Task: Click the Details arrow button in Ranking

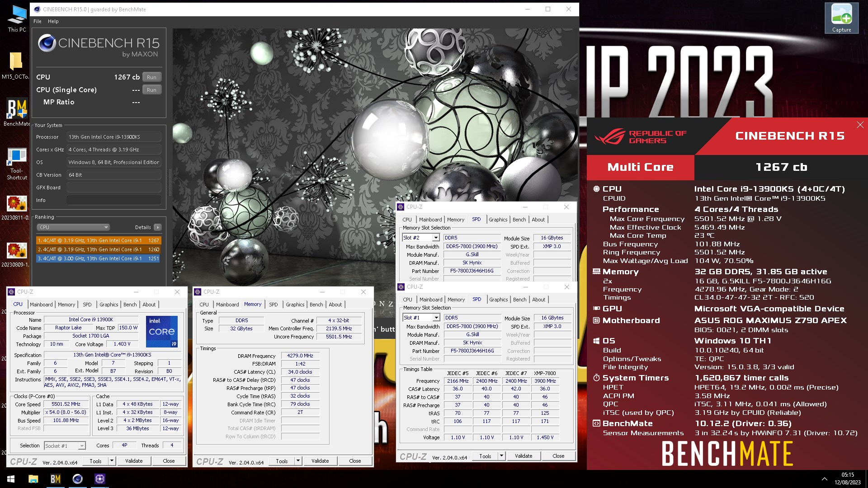Action: point(158,227)
